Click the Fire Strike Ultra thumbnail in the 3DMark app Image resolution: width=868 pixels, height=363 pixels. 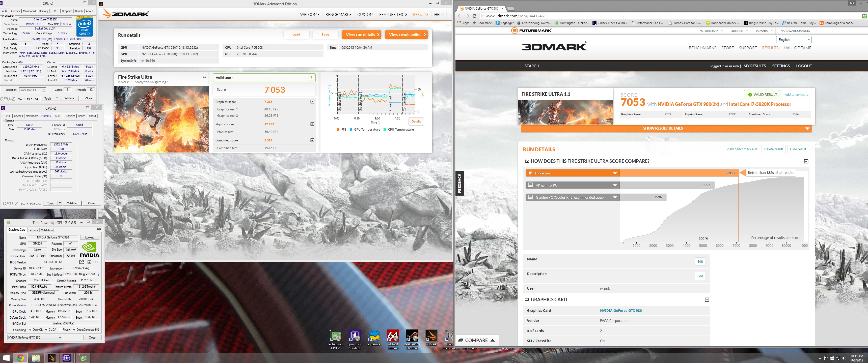click(x=161, y=119)
